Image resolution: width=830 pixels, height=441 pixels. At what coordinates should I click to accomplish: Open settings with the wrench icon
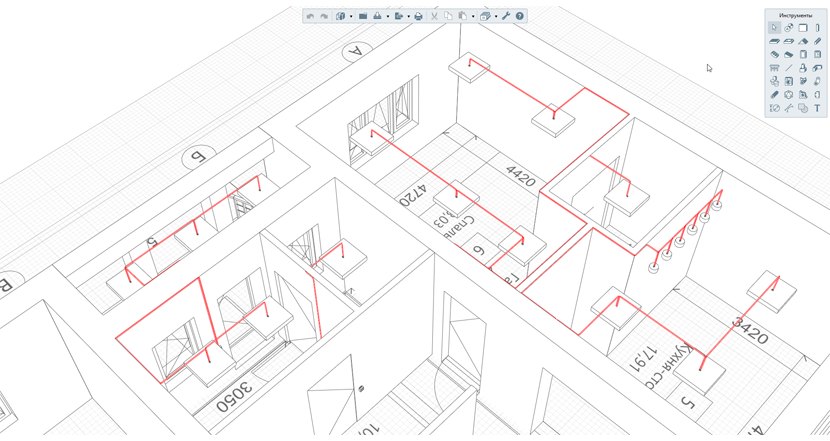tap(506, 16)
